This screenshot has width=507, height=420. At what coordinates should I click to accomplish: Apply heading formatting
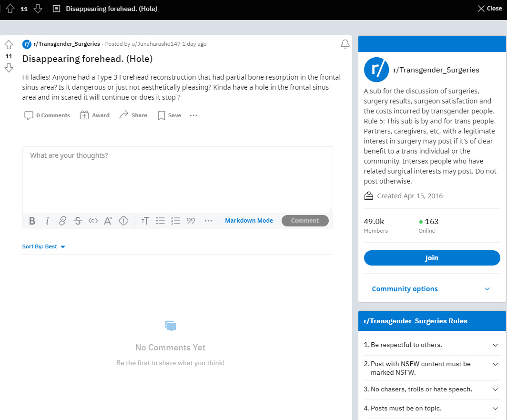point(145,221)
